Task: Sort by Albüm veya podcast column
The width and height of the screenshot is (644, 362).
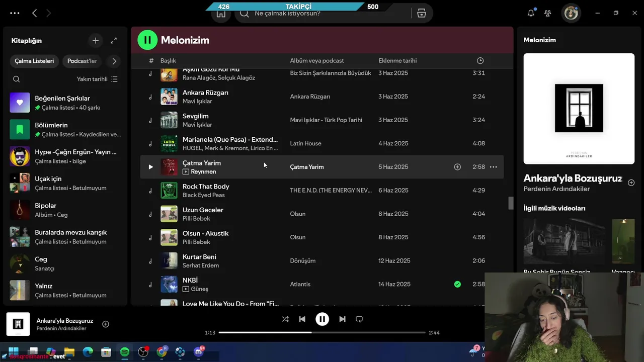Action: (x=317, y=61)
